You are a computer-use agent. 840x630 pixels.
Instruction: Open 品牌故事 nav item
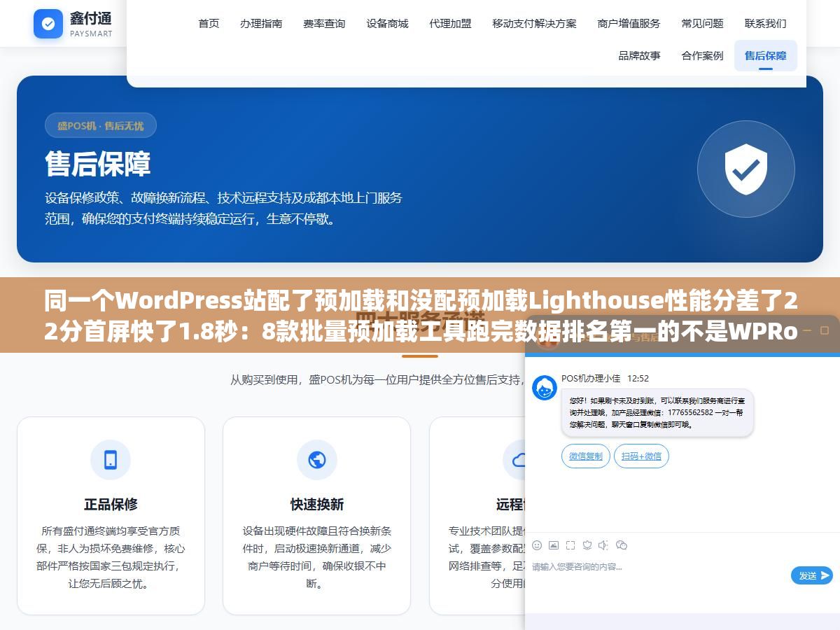click(639, 55)
